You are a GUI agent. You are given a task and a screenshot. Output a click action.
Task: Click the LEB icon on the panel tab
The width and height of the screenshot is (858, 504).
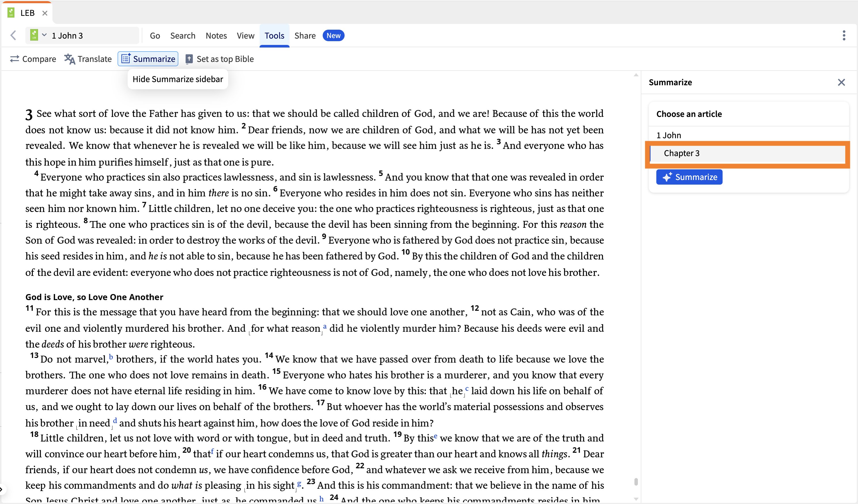point(11,13)
